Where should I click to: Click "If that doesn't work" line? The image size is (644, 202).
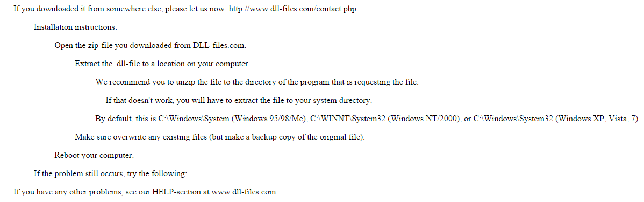[239, 100]
